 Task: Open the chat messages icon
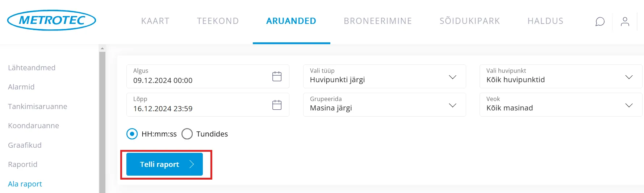[600, 22]
